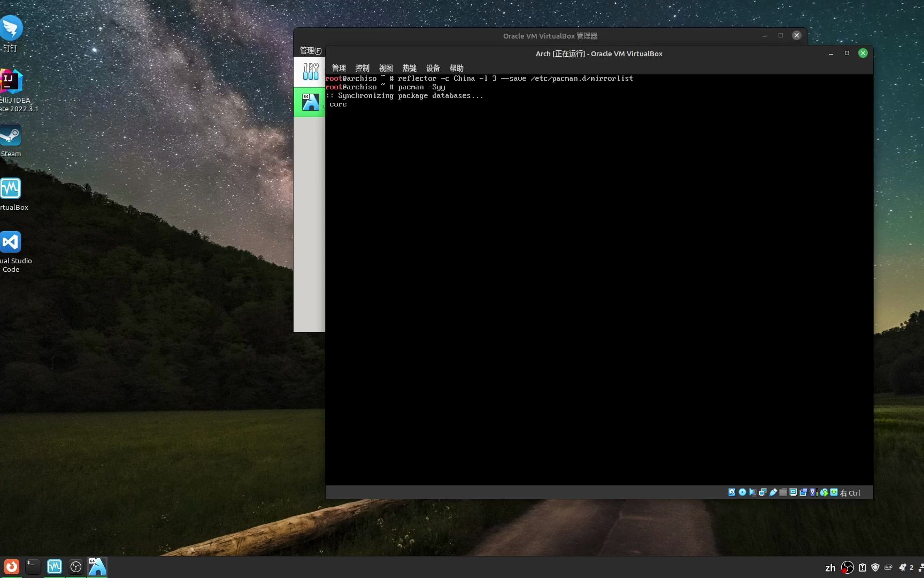Open Firefox from the taskbar
This screenshot has height=578, width=924.
click(11, 567)
